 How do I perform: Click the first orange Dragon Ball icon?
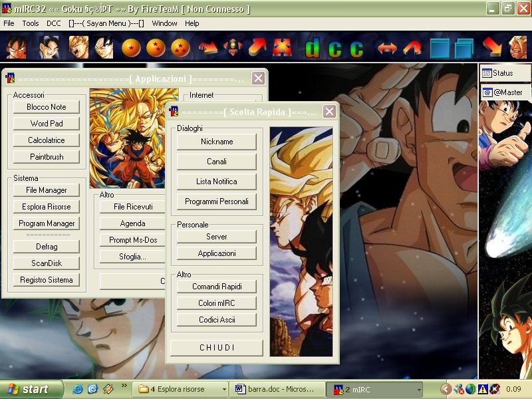[x=132, y=48]
